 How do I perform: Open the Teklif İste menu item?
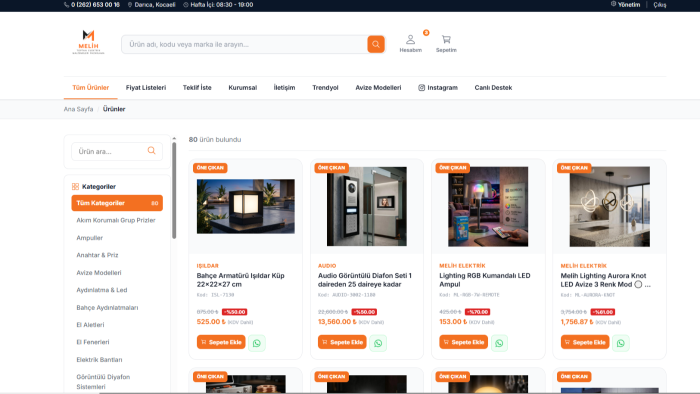point(197,87)
